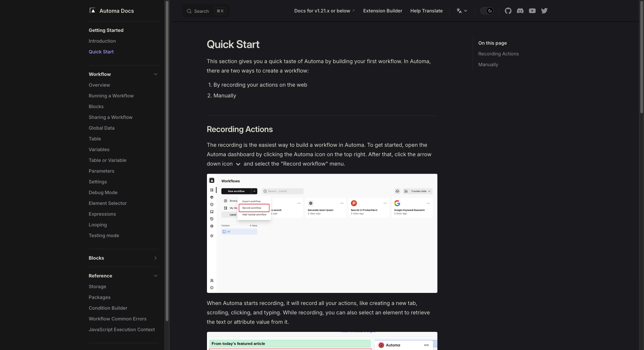This screenshot has height=350, width=644.
Task: Open the language translation dropdown
Action: click(462, 11)
